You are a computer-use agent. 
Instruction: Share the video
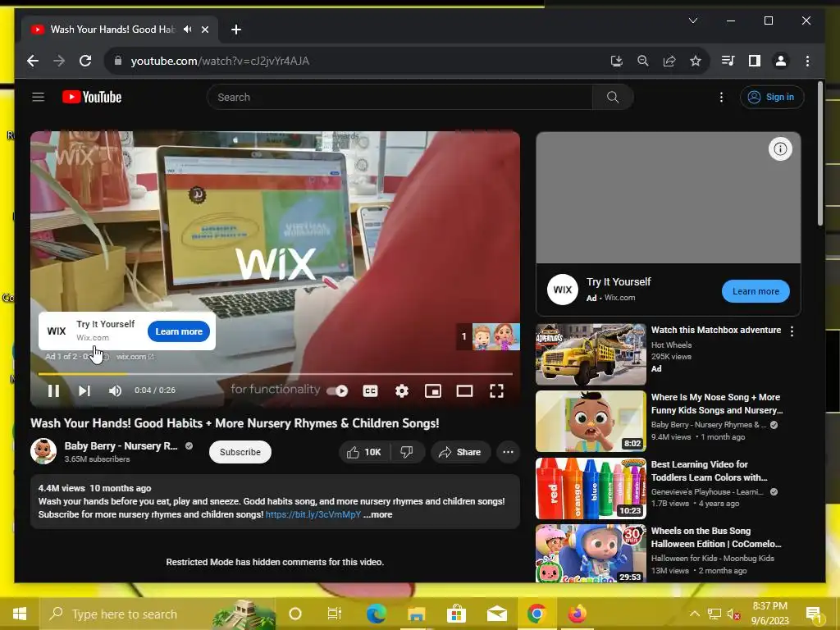pyautogui.click(x=460, y=452)
